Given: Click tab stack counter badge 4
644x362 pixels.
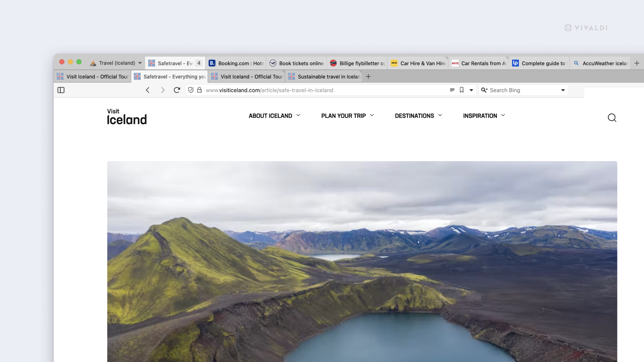Looking at the screenshot, I should point(199,63).
